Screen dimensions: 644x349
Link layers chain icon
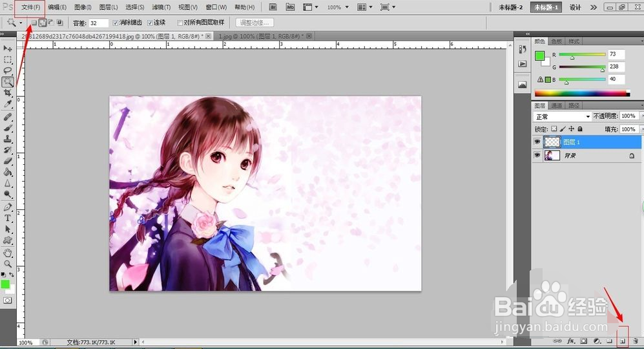click(557, 341)
